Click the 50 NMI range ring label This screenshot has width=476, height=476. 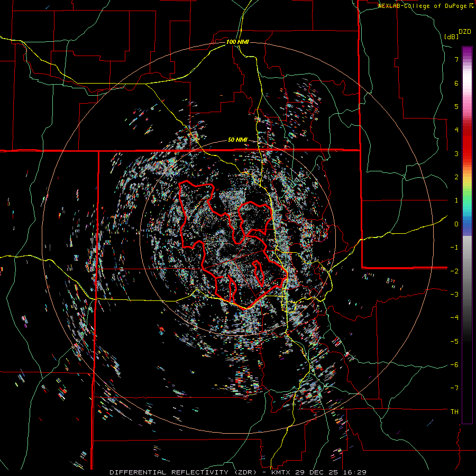click(237, 140)
